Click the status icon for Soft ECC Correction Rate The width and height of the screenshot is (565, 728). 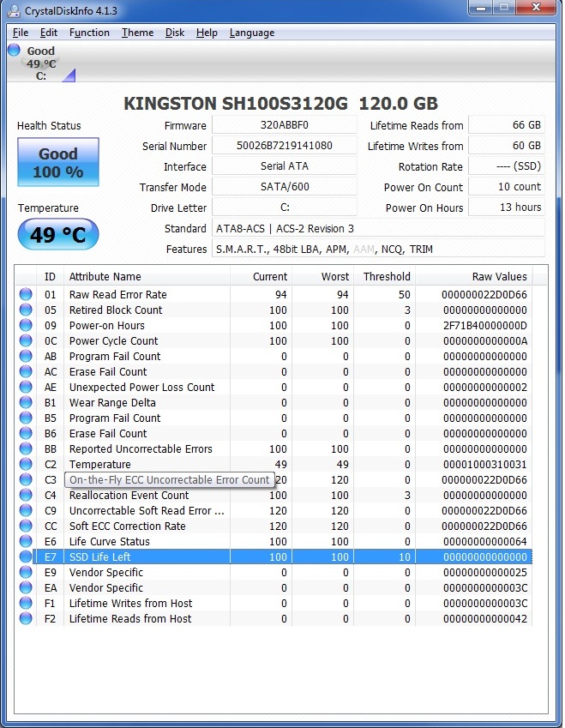pyautogui.click(x=26, y=526)
